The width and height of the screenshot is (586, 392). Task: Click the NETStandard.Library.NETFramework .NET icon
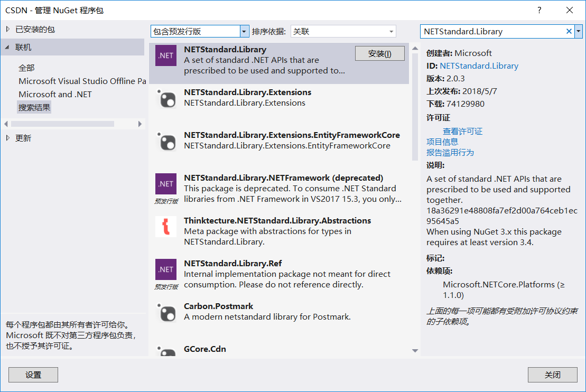coord(165,183)
